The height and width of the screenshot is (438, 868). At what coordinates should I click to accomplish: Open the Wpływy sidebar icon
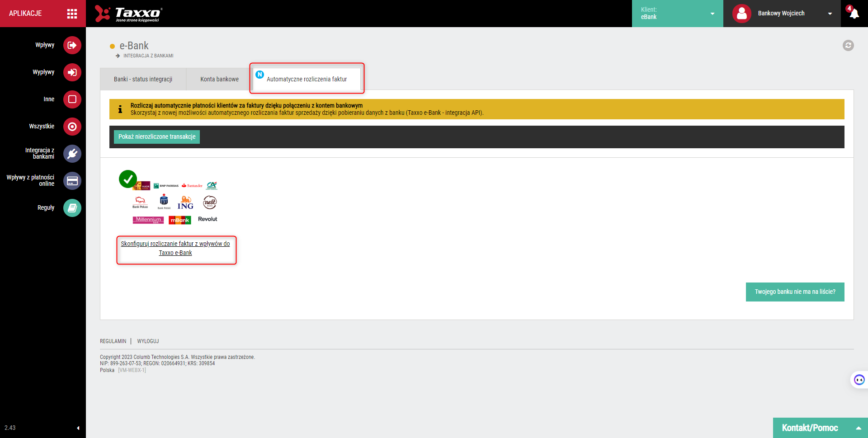tap(72, 45)
